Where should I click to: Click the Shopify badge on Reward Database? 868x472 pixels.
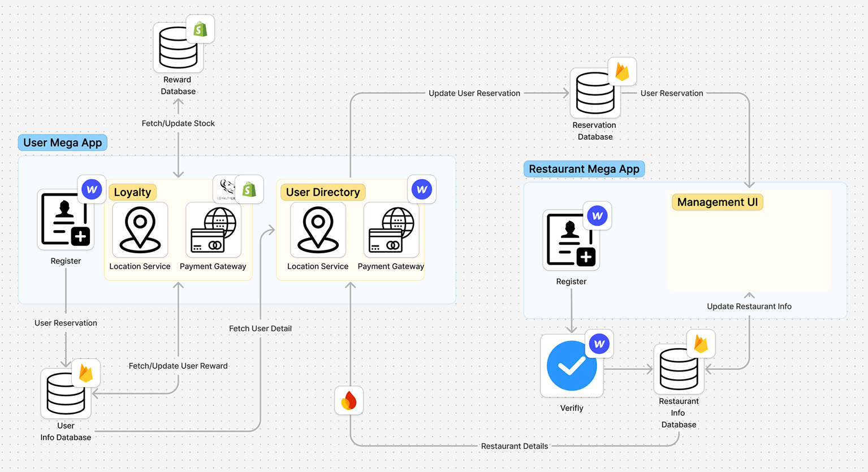pyautogui.click(x=200, y=29)
